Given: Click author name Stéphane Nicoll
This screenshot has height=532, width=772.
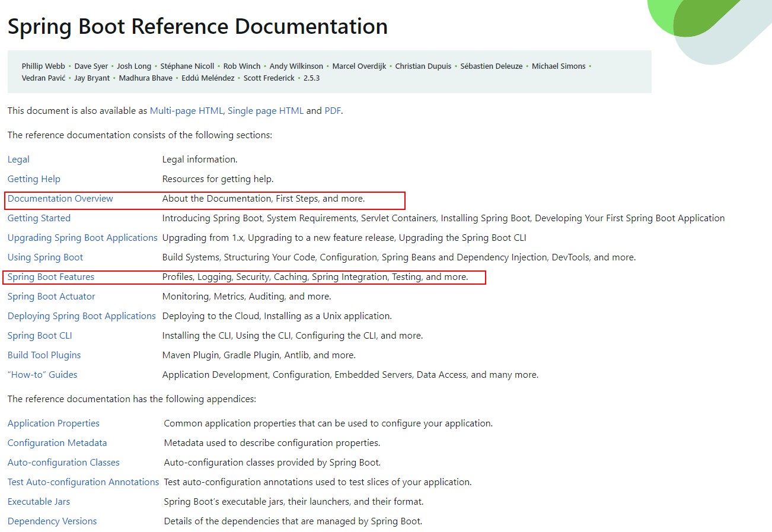Looking at the screenshot, I should click(x=187, y=66).
